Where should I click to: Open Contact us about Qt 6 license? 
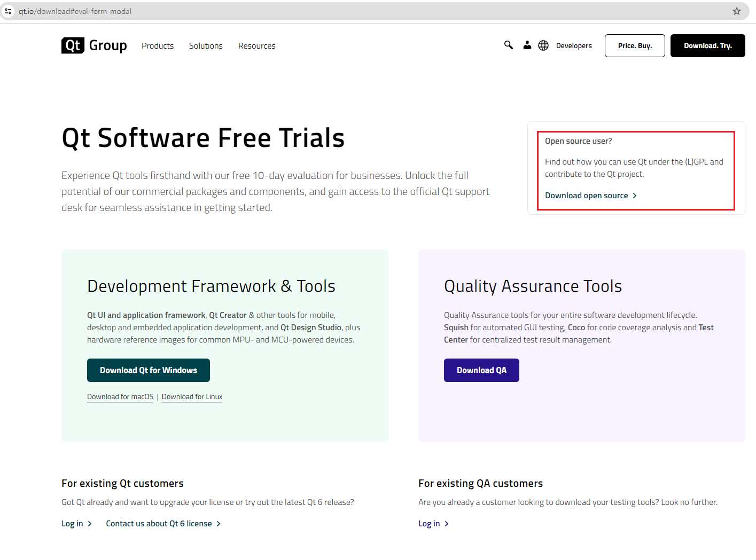click(x=163, y=524)
